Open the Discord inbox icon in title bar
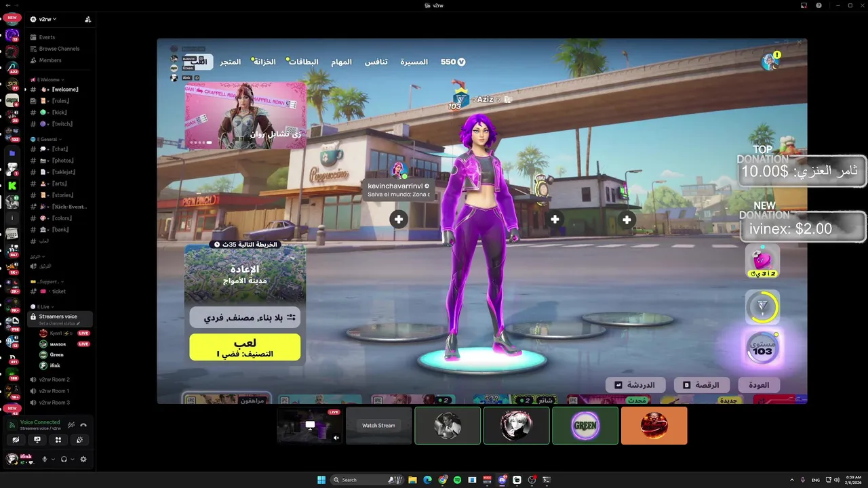 (x=804, y=5)
